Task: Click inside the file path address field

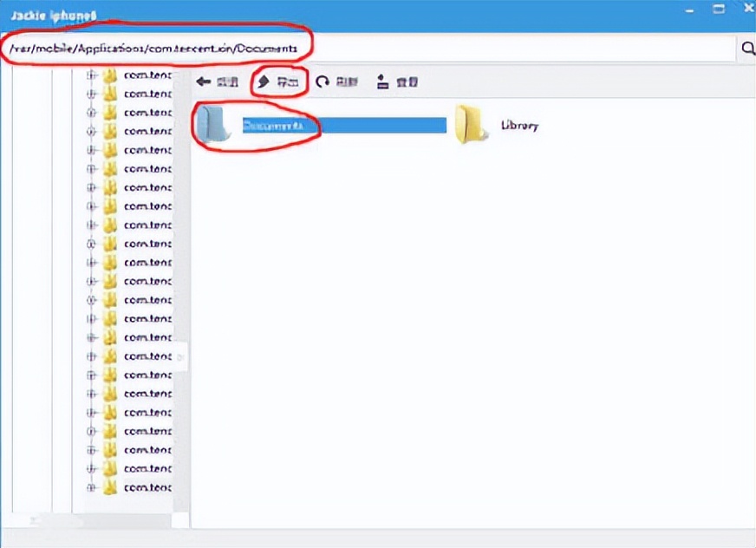Action: tap(368, 49)
